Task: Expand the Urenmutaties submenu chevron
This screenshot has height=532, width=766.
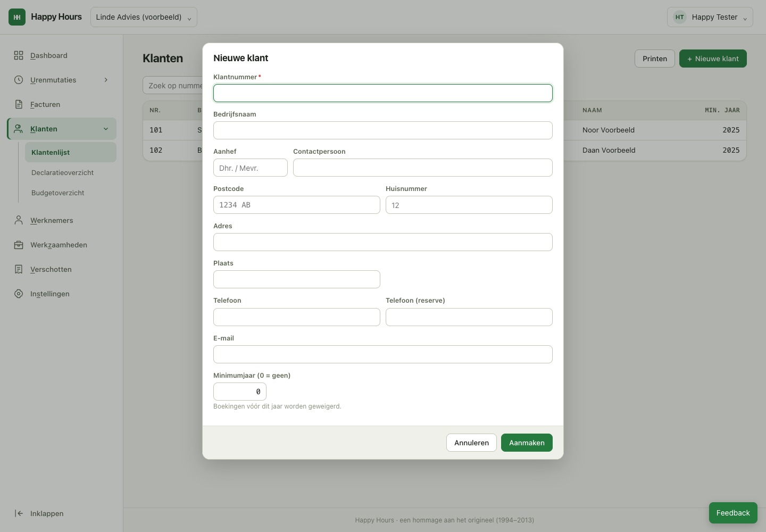Action: point(106,80)
